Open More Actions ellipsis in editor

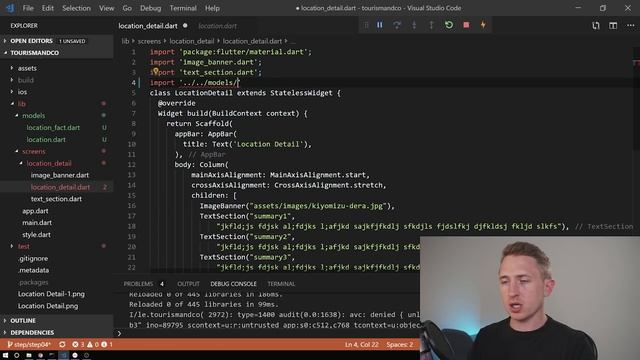[631, 26]
